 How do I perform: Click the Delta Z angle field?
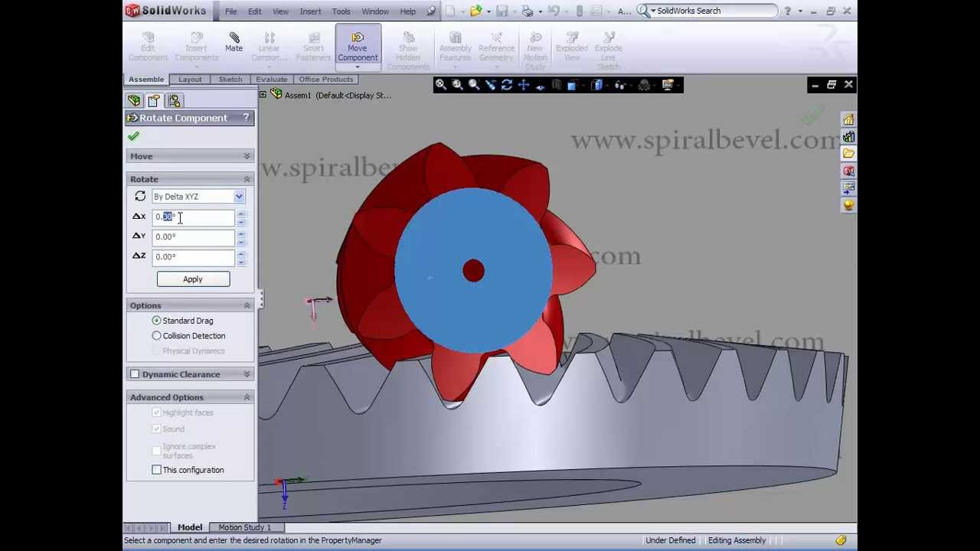[193, 257]
